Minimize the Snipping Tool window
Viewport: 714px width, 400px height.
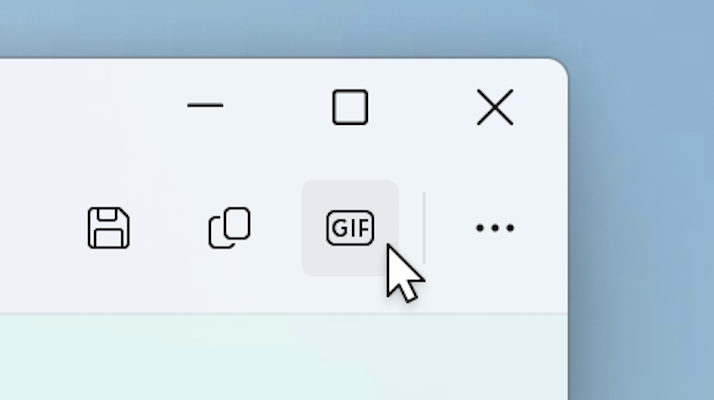[205, 105]
